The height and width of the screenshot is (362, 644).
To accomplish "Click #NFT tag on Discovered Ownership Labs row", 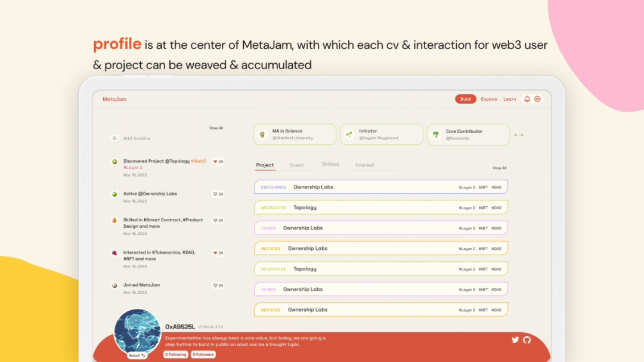I will tap(484, 187).
